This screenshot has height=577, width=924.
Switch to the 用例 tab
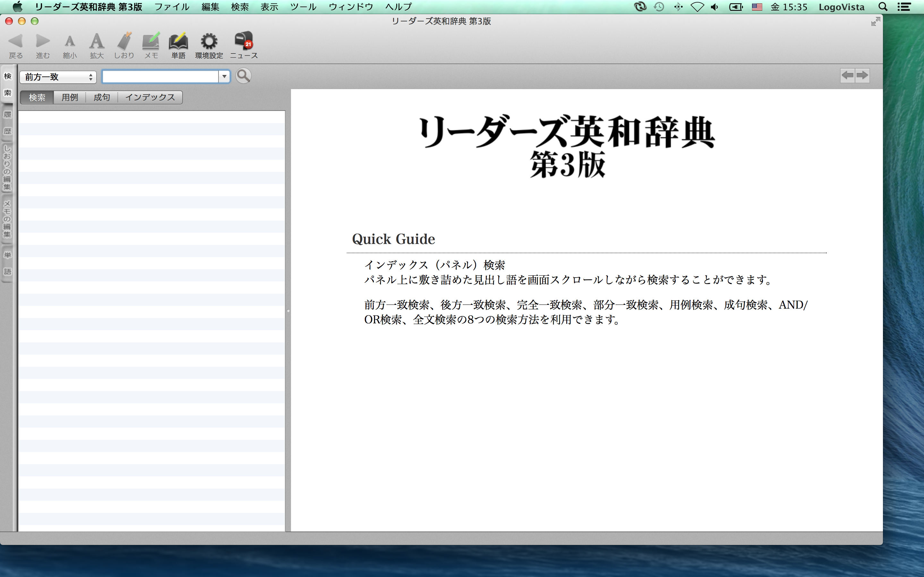70,97
